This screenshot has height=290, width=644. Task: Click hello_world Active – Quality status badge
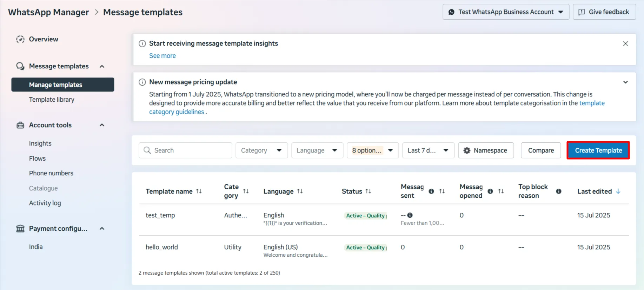click(366, 248)
